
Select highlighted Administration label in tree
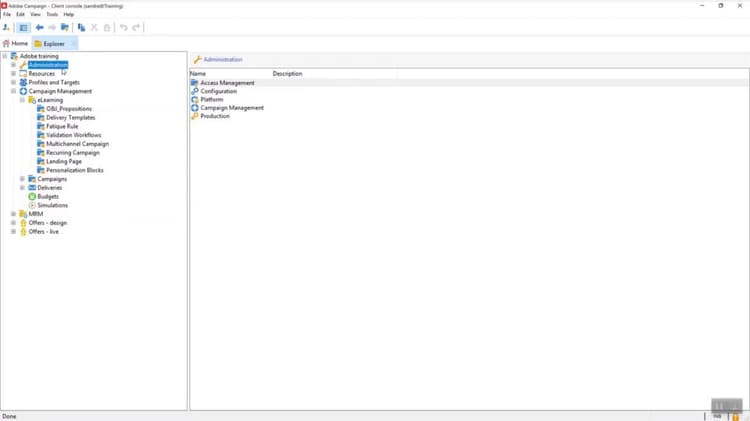[x=48, y=65]
